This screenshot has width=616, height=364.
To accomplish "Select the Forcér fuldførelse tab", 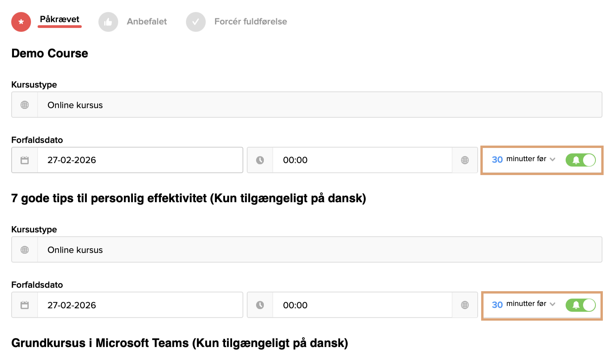I will (x=251, y=22).
